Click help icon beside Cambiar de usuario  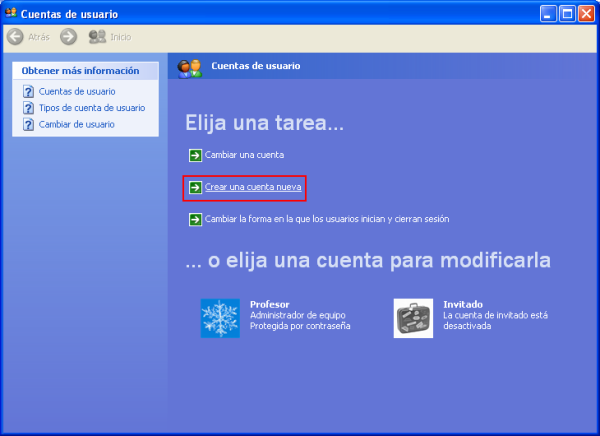[x=29, y=124]
